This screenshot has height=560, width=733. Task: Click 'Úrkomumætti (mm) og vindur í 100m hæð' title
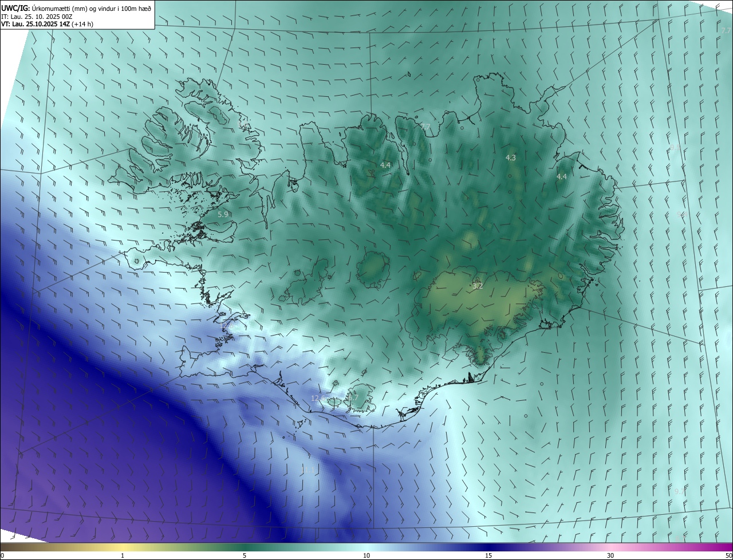tap(92, 8)
